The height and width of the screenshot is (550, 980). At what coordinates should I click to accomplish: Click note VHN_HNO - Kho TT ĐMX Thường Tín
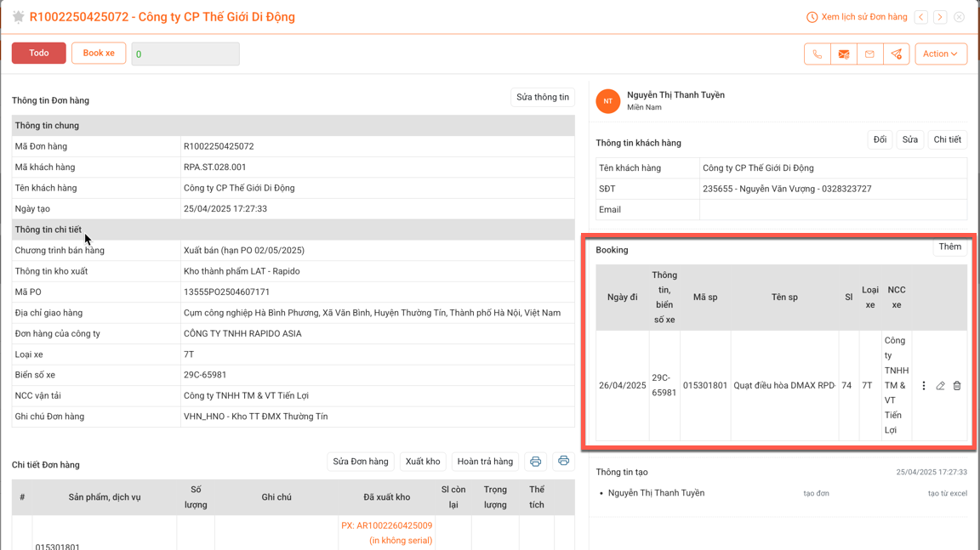coord(255,417)
